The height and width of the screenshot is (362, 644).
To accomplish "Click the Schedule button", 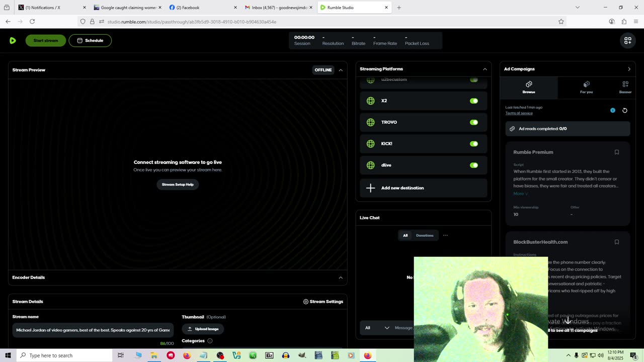I will point(90,41).
